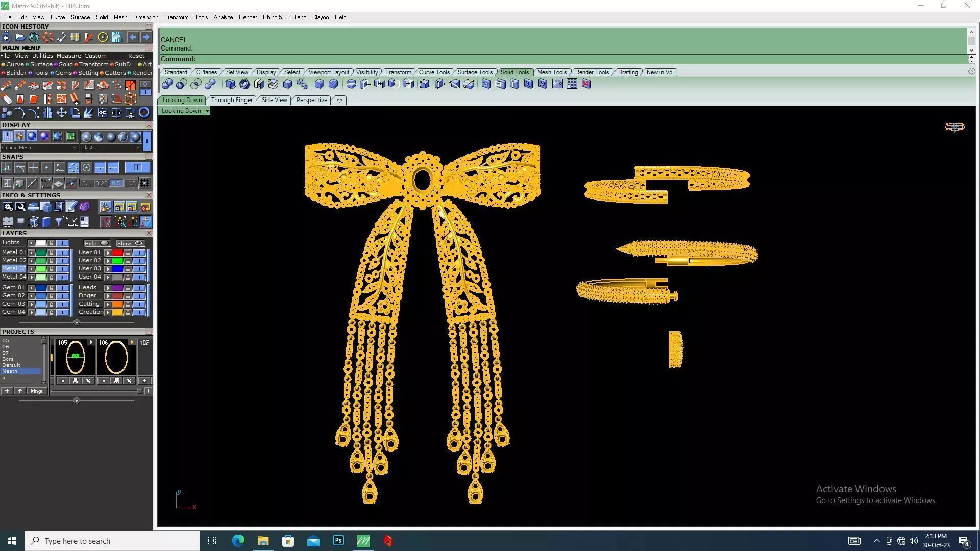This screenshot has height=551, width=980.
Task: Open the Surface menu in menu bar
Action: tap(80, 17)
